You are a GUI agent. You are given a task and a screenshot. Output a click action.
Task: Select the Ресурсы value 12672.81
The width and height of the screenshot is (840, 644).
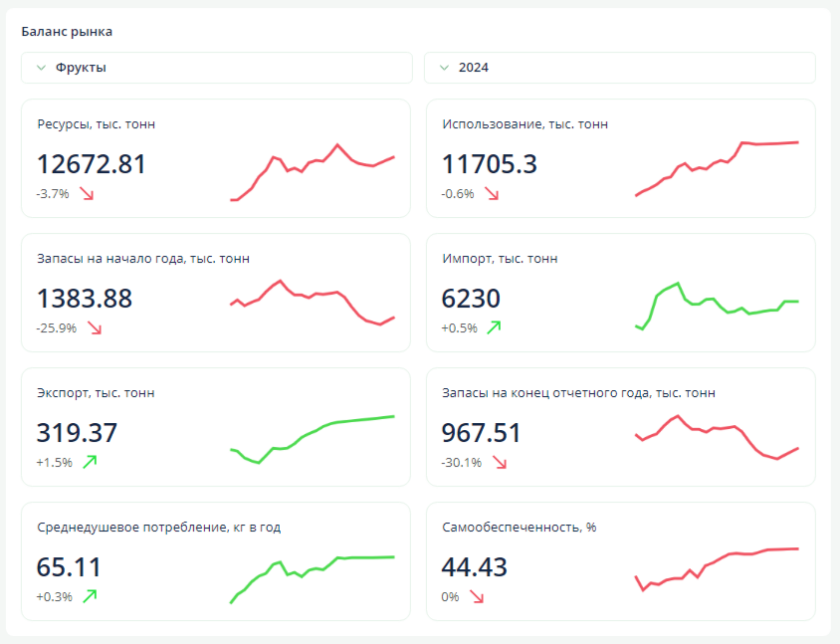coord(92,164)
